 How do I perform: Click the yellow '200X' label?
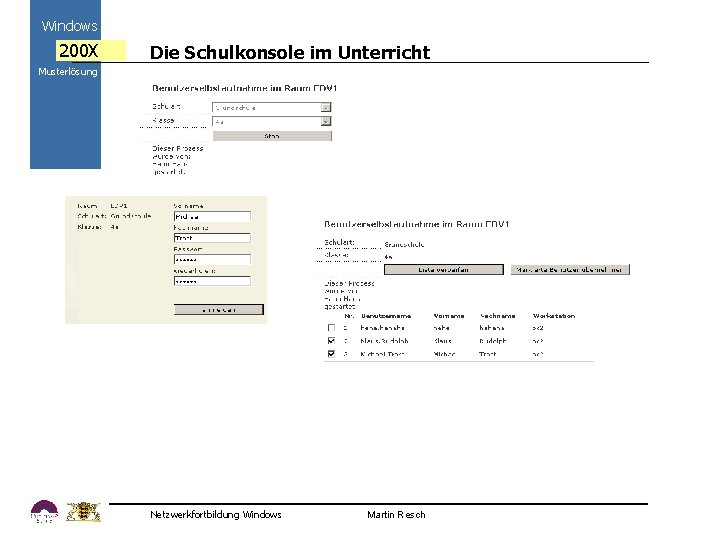click(x=90, y=51)
